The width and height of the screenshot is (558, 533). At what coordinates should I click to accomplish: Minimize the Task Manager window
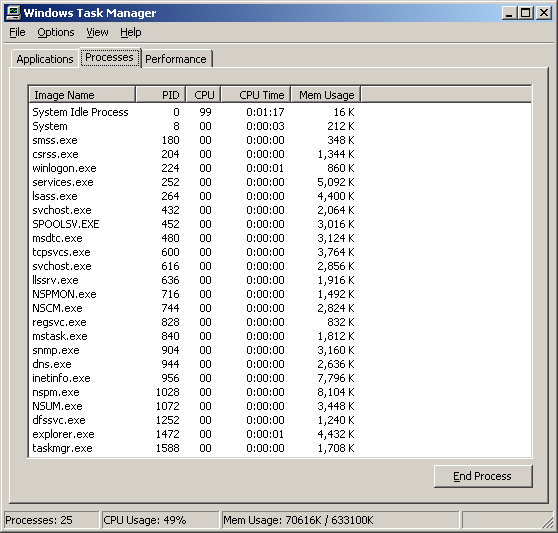click(509, 13)
